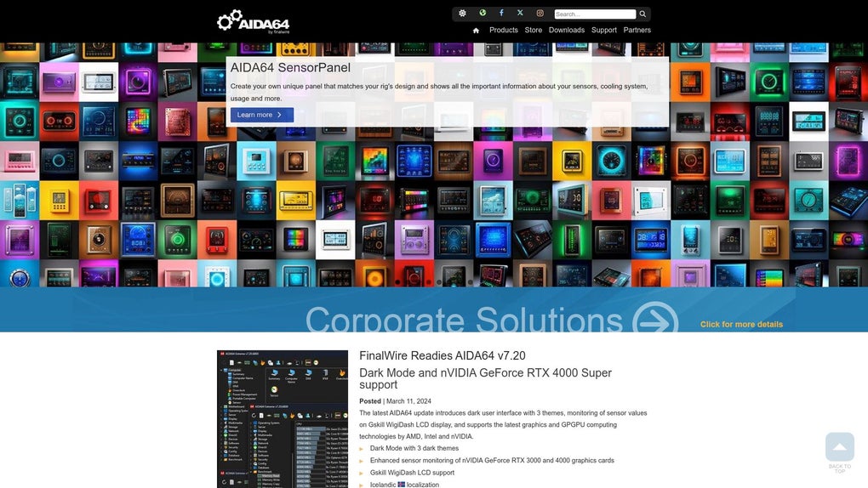Viewport: 868px width, 488px height.
Task: Open the Downloads menu
Action: point(566,30)
